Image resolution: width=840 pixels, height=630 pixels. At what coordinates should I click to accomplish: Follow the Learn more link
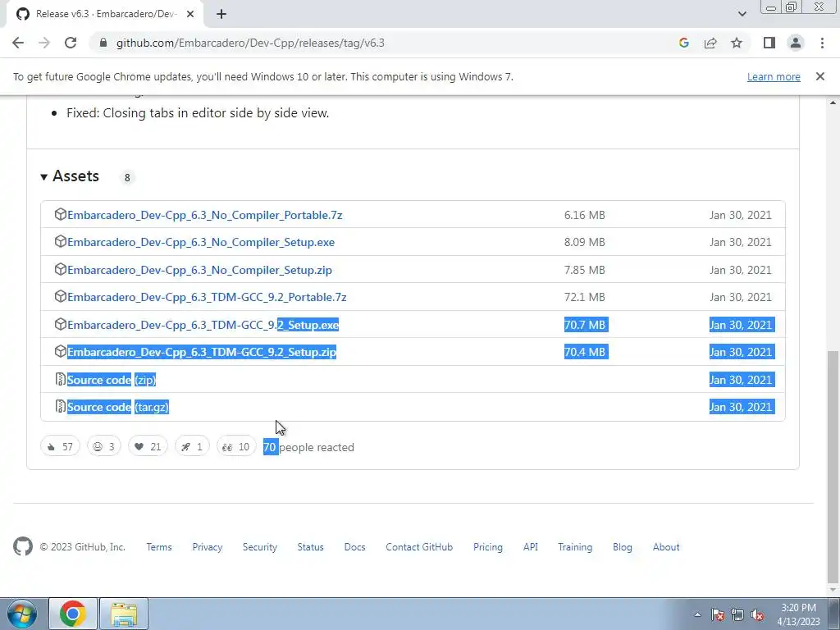(x=774, y=76)
